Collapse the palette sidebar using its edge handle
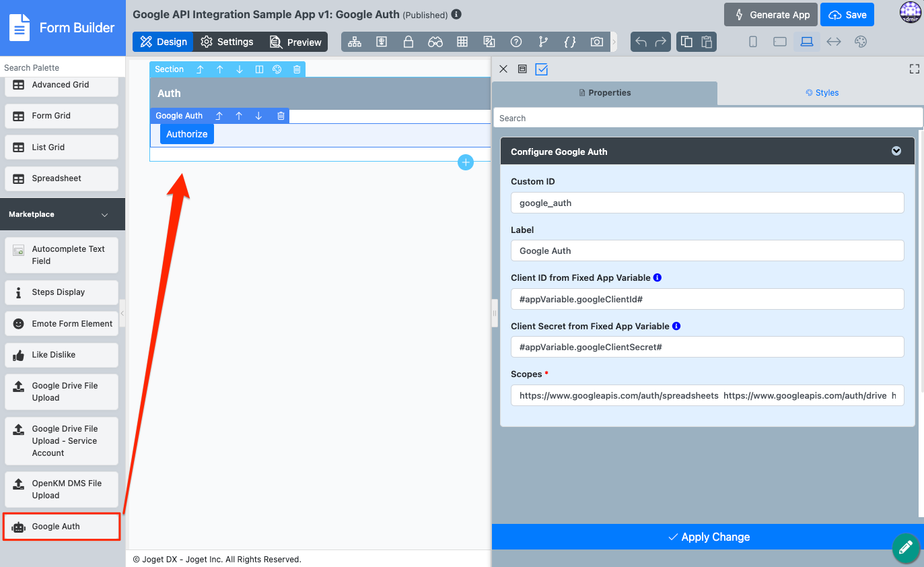 click(122, 313)
